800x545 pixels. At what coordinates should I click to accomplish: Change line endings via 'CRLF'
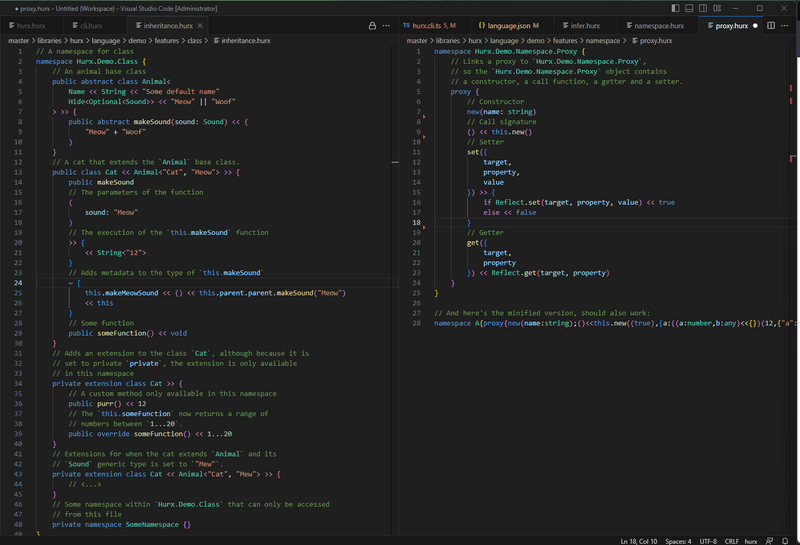pyautogui.click(x=731, y=541)
